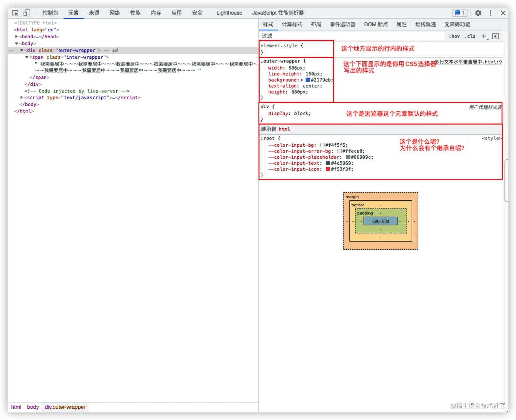Close the DevTools panel

pyautogui.click(x=503, y=13)
